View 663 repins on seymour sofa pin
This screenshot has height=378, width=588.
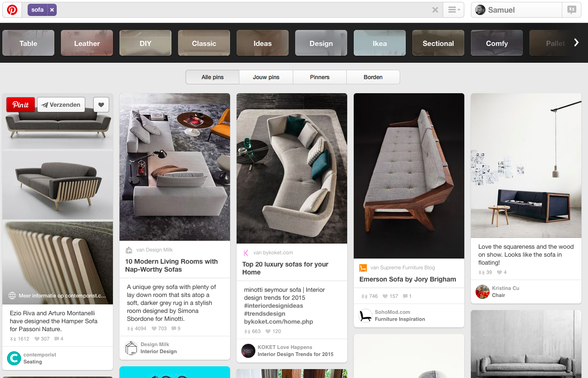point(253,332)
